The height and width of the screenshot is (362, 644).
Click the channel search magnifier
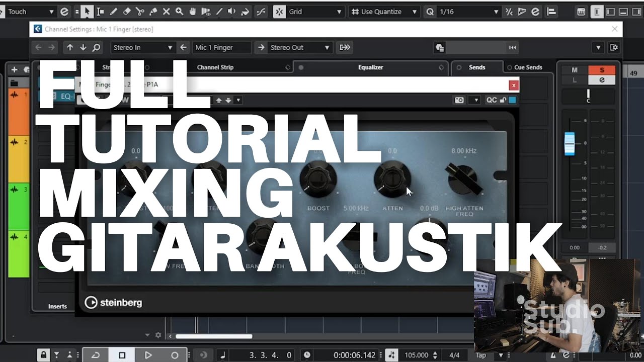pyautogui.click(x=96, y=47)
